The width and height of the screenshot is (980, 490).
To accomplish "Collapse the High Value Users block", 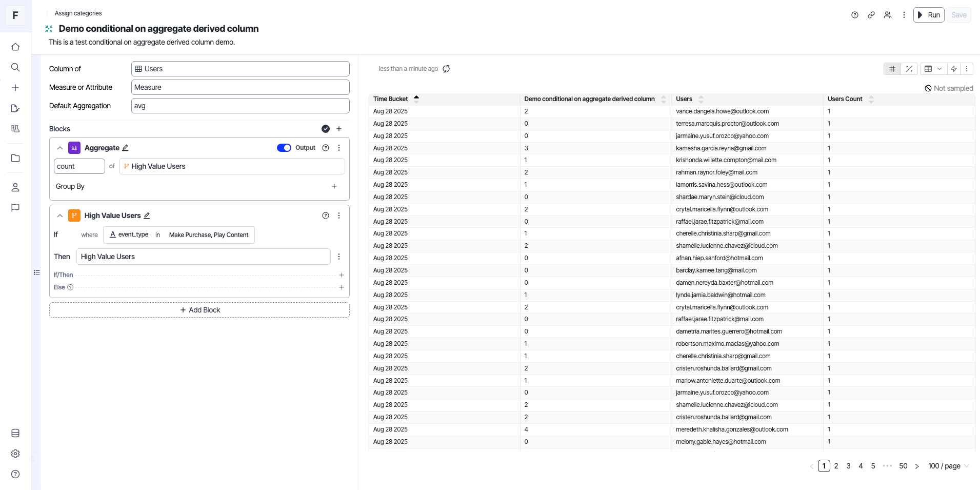I will (60, 215).
